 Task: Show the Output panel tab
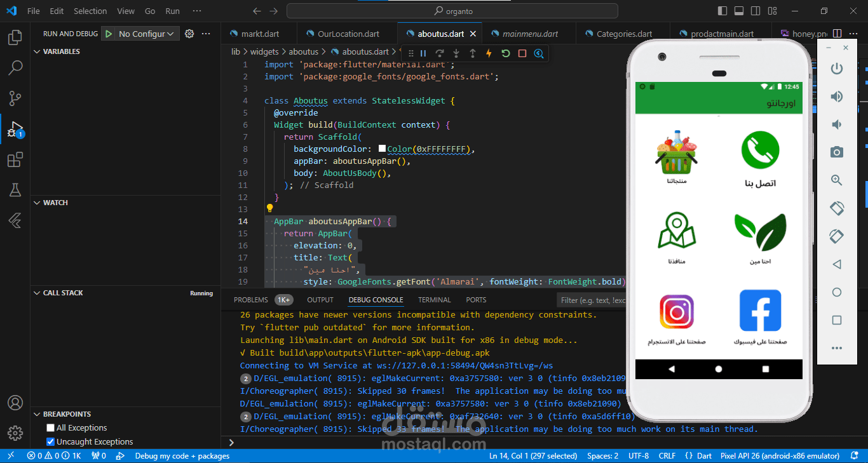click(320, 300)
